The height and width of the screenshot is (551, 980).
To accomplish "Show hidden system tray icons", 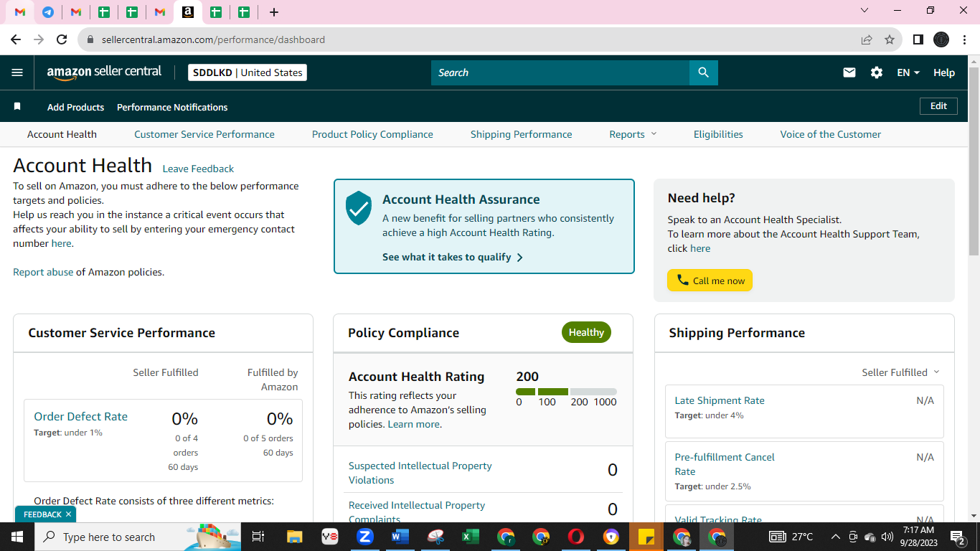I will click(x=835, y=537).
